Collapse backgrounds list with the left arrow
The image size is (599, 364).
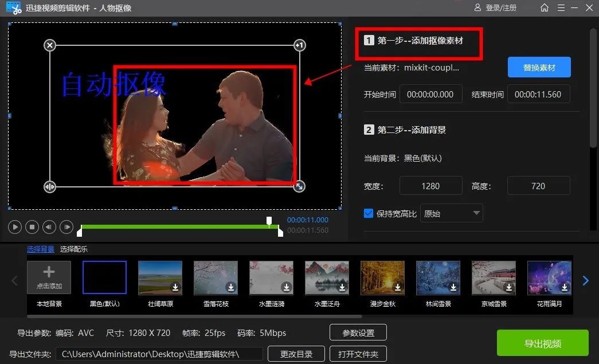14,281
